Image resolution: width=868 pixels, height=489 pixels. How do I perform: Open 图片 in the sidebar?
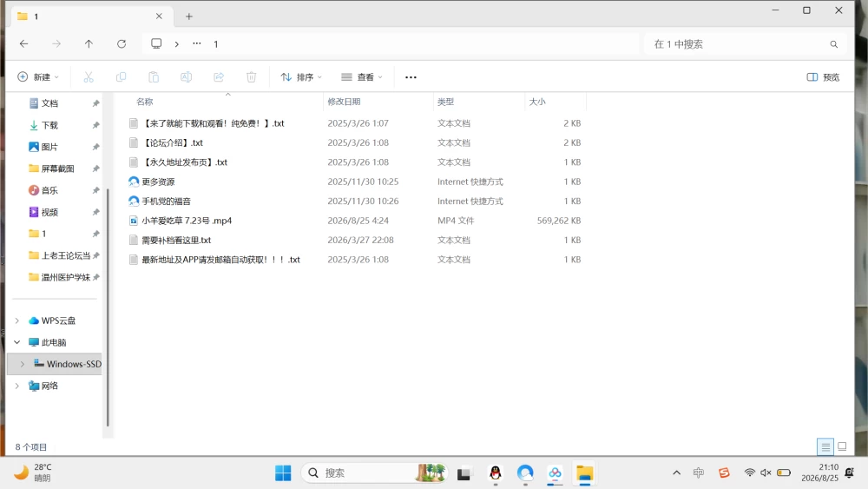click(49, 147)
